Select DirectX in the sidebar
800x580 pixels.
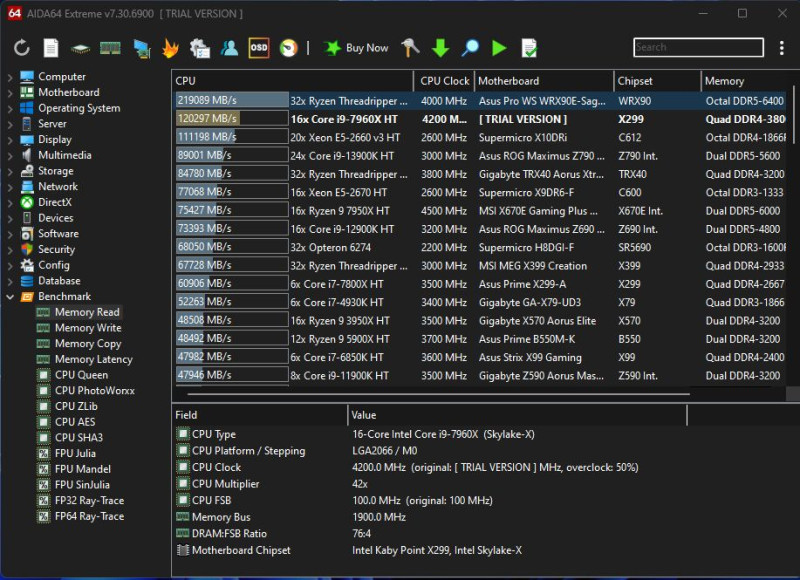pyautogui.click(x=55, y=203)
